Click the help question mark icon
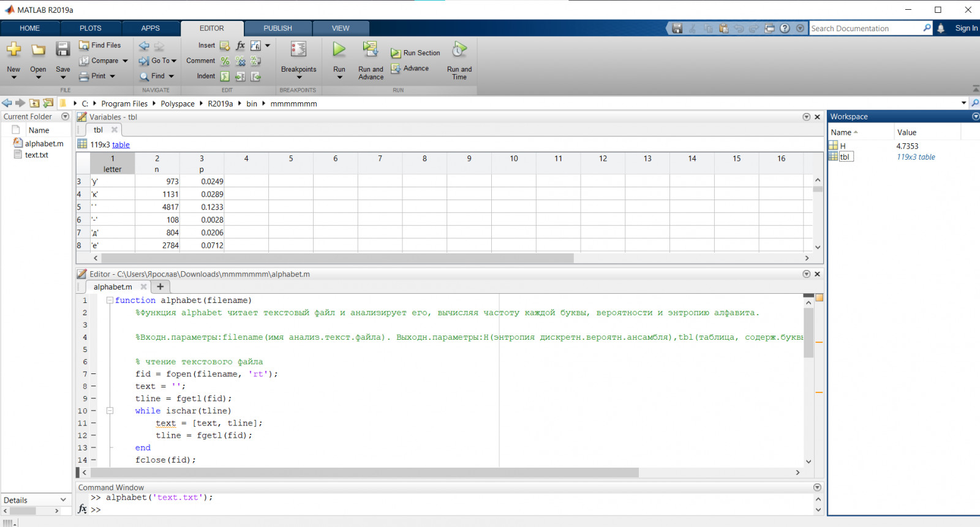This screenshot has height=527, width=980. click(x=785, y=28)
